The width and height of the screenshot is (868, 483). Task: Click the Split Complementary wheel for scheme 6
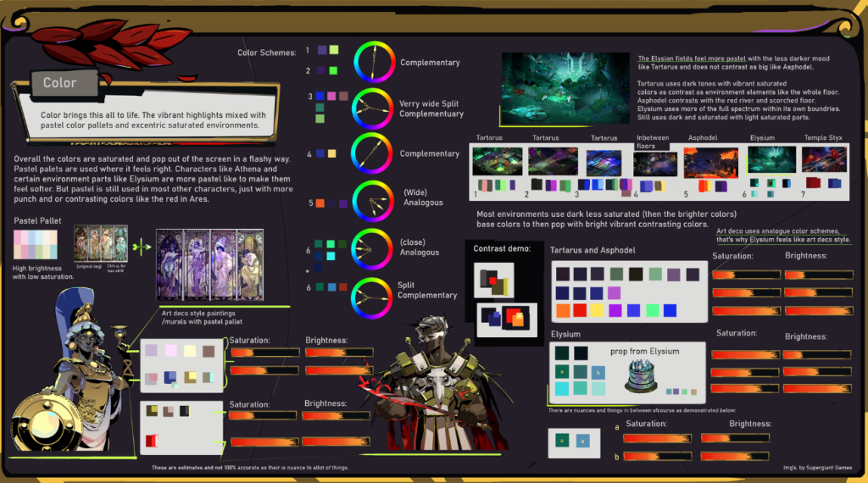(372, 297)
